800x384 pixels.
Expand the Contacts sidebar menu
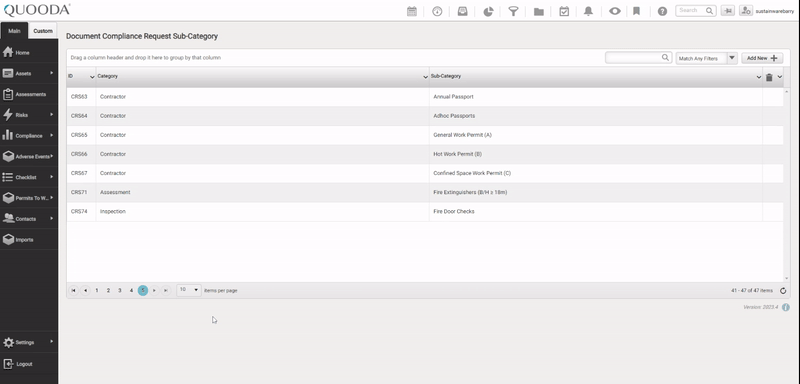click(x=29, y=219)
